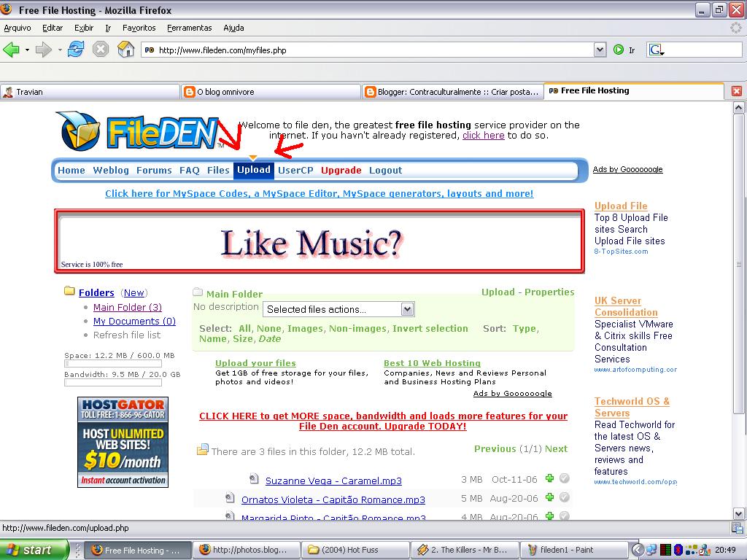Screen dimensions: 747x560
Task: Open the (2004) Hot Fuss folder on the taskbar
Action: (x=355, y=550)
